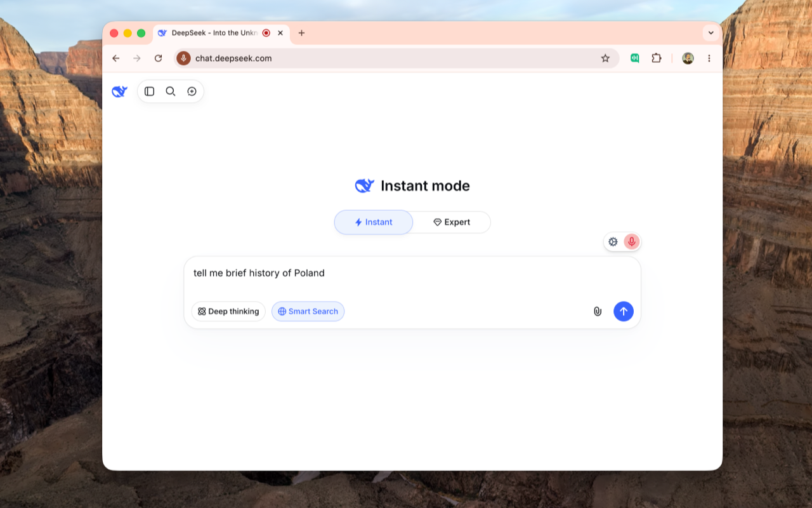Open the Extensions puzzle-piece menu
812x508 pixels.
pos(657,58)
